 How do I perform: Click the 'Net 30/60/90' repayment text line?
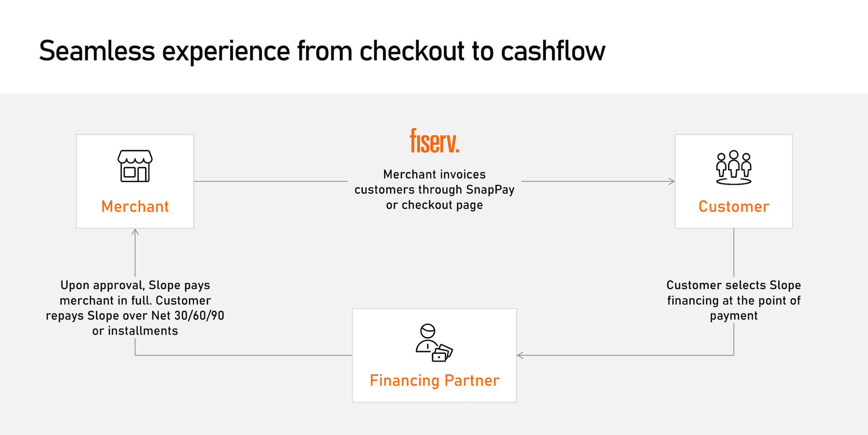click(135, 316)
